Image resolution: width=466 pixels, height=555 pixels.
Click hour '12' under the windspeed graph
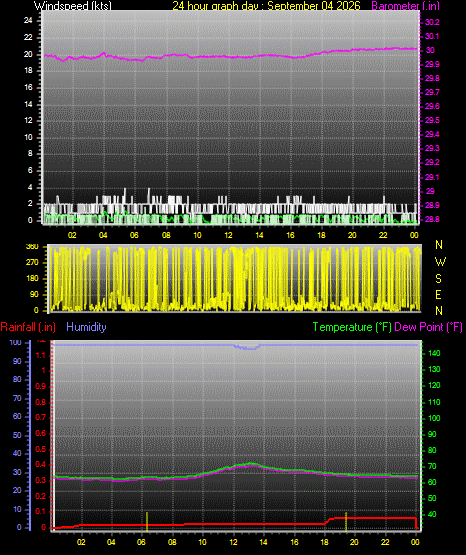(228, 235)
